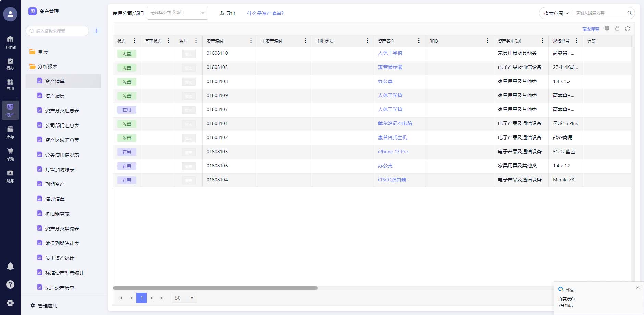Click the column settings gear icon
This screenshot has width=644, height=315.
pos(607,28)
